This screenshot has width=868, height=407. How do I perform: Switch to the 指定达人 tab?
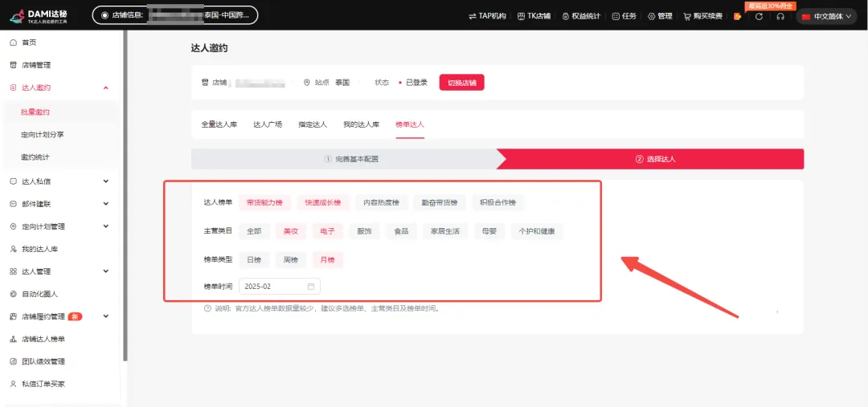click(x=313, y=124)
